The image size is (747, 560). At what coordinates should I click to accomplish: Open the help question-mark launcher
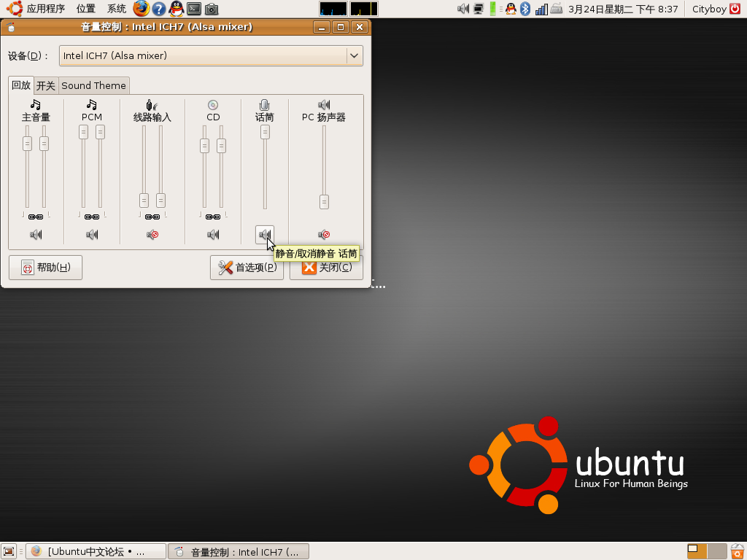point(159,9)
